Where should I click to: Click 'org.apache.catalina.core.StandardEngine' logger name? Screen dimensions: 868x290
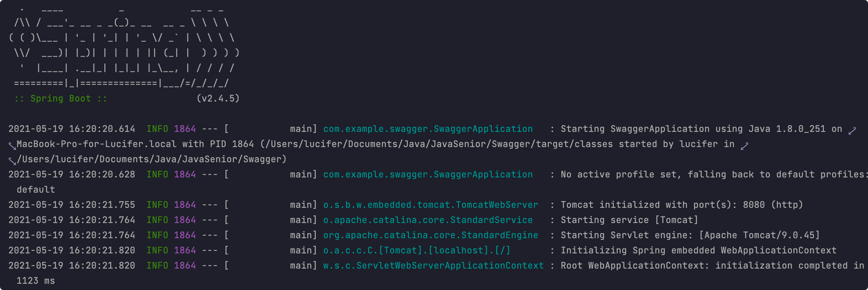pos(431,235)
